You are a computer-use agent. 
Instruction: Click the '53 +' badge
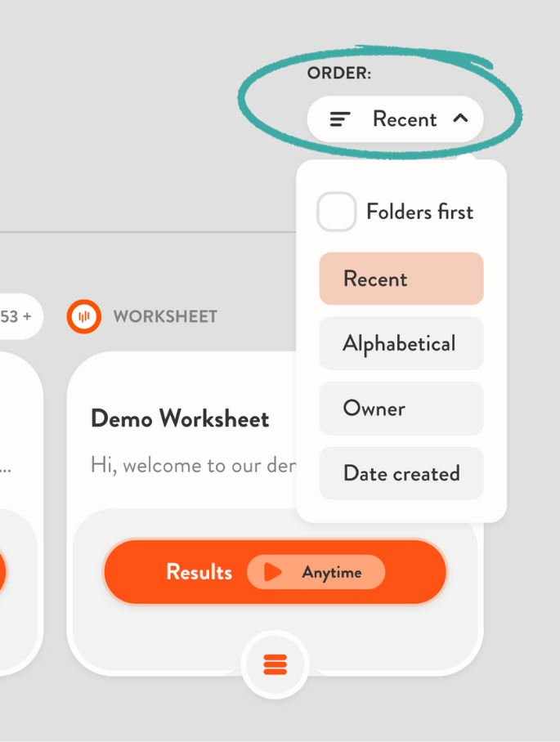click(x=16, y=316)
